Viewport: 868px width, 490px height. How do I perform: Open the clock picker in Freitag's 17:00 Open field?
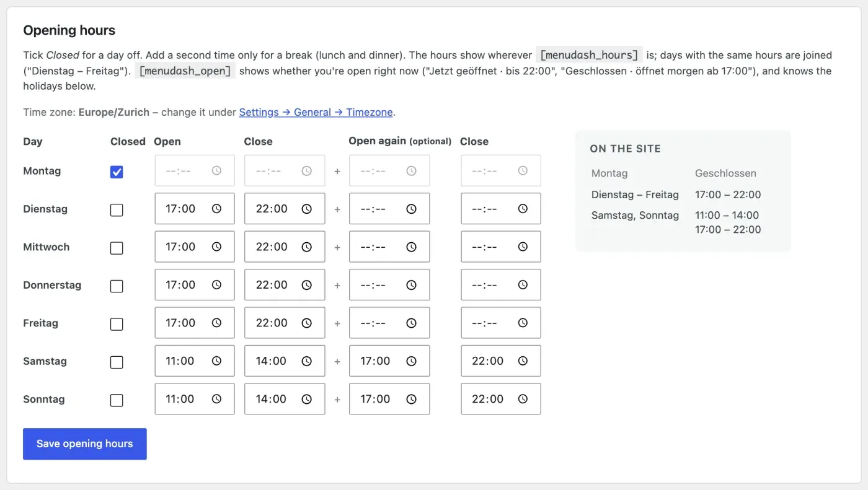click(216, 323)
